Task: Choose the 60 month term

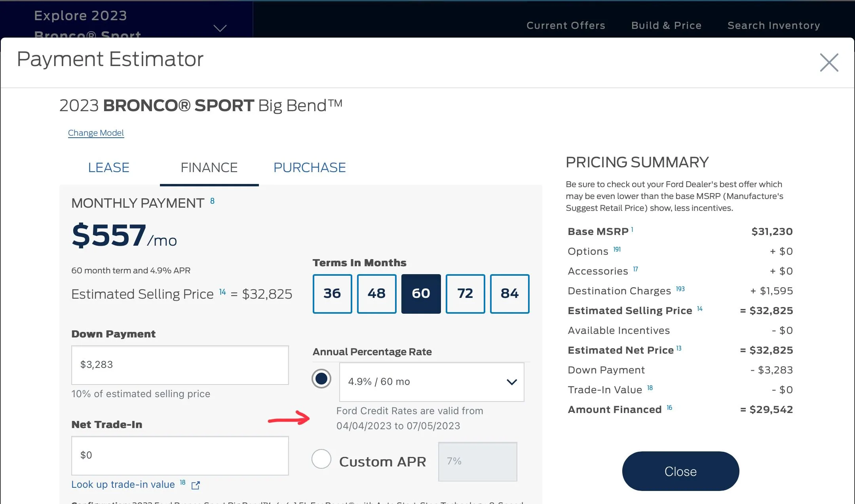Action: (421, 294)
